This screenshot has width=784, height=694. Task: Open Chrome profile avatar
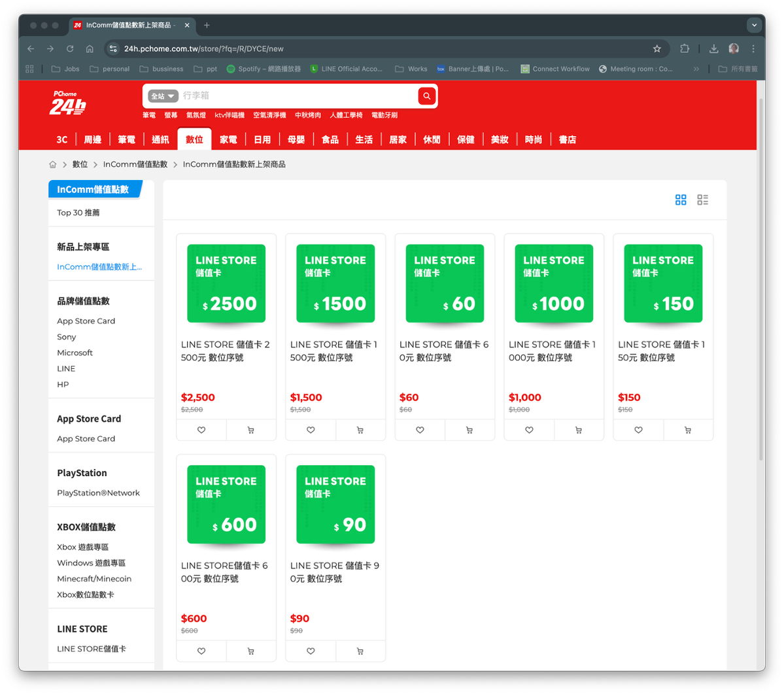(x=734, y=48)
